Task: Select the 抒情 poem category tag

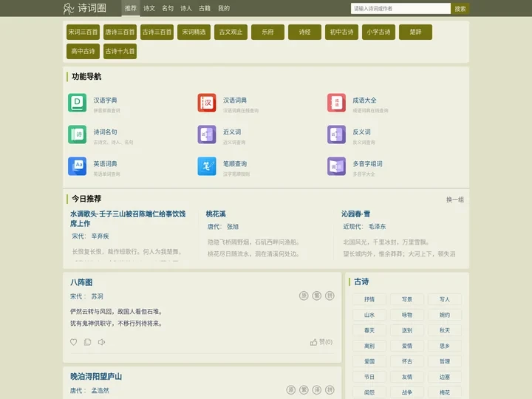Action: coord(369,299)
